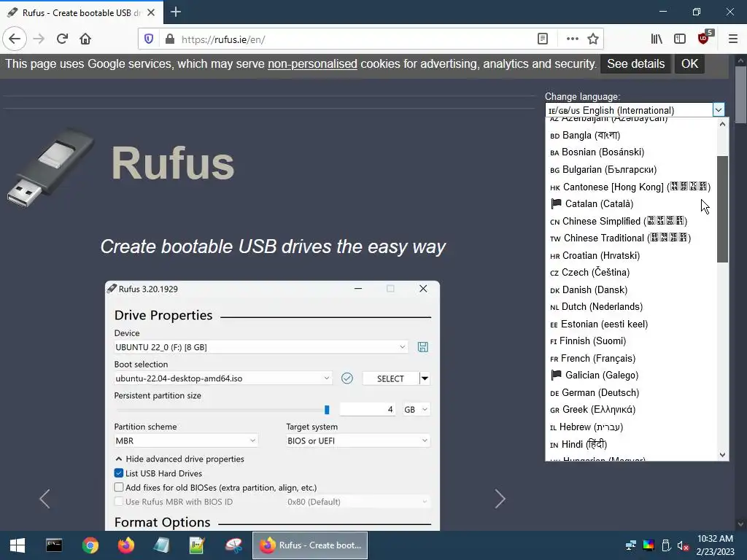Open Windows Start menu
This screenshot has height=560, width=747.
tap(18, 545)
